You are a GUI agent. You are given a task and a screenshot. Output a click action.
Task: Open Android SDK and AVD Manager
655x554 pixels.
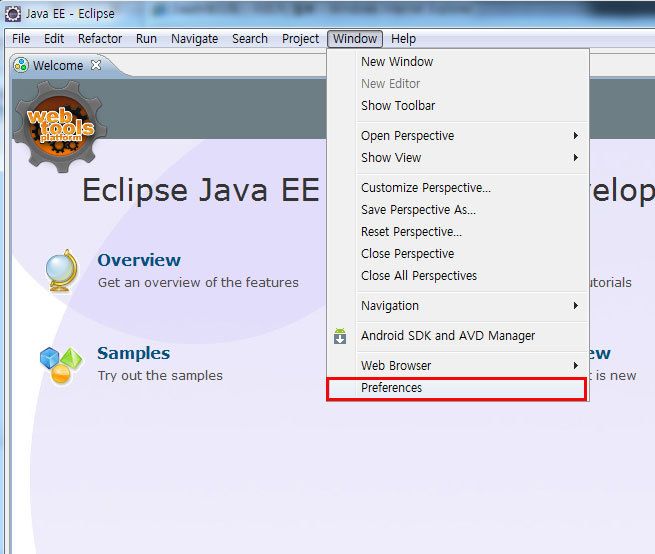click(x=458, y=336)
